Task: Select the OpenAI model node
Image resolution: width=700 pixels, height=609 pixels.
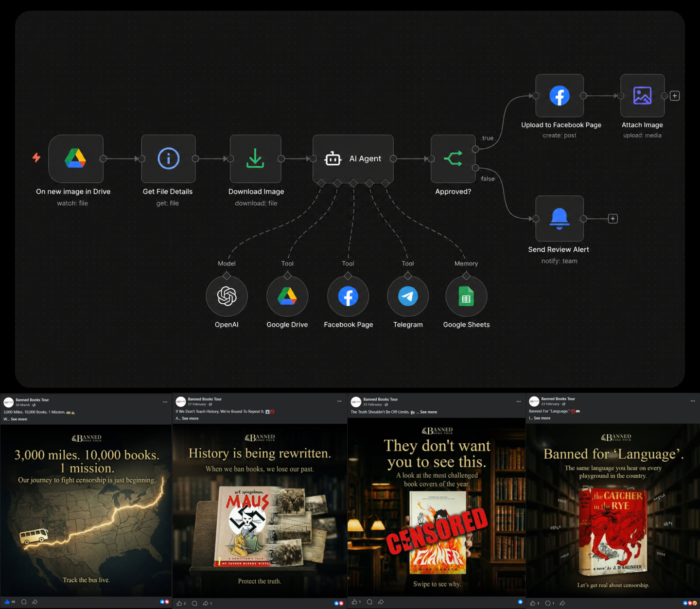Action: click(x=227, y=296)
